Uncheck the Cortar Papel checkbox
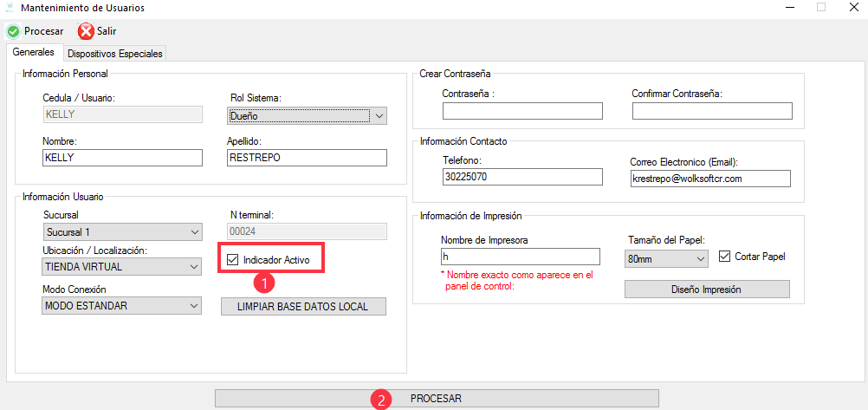 pyautogui.click(x=726, y=257)
